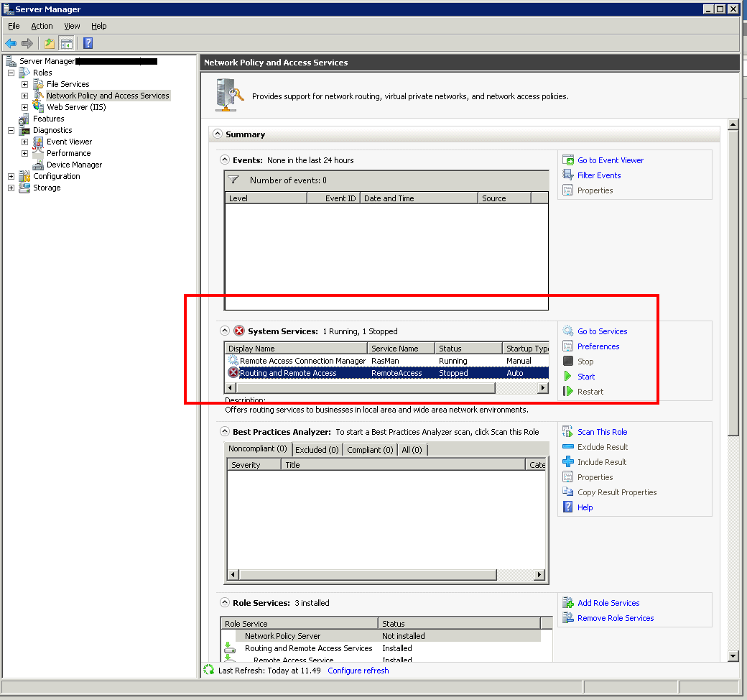Click the Filter Events funnel icon
The width and height of the screenshot is (747, 700).
click(x=568, y=175)
